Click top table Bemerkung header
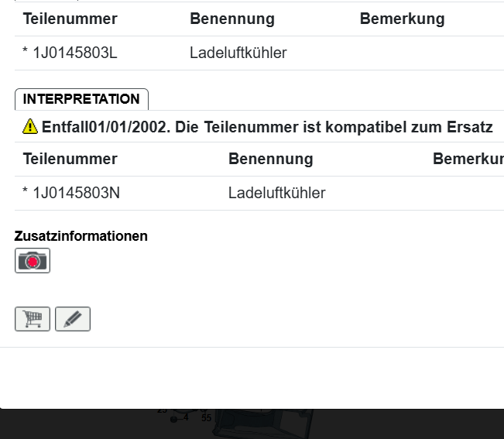 pyautogui.click(x=402, y=19)
